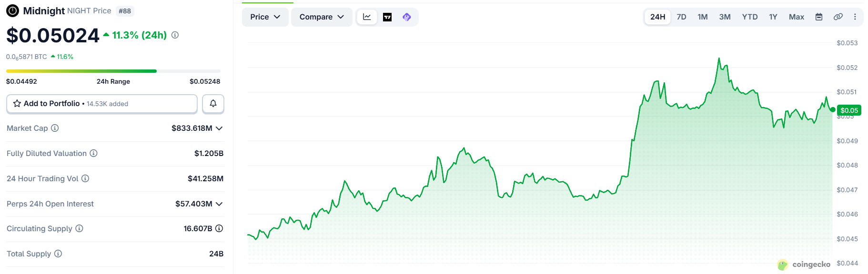868x274 pixels.
Task: Open Fully Diluted Valuation info icon
Action: click(x=93, y=153)
